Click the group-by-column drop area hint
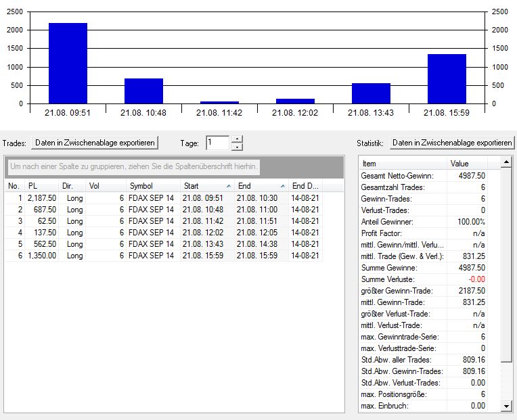The width and height of the screenshot is (517, 420). pos(134,166)
